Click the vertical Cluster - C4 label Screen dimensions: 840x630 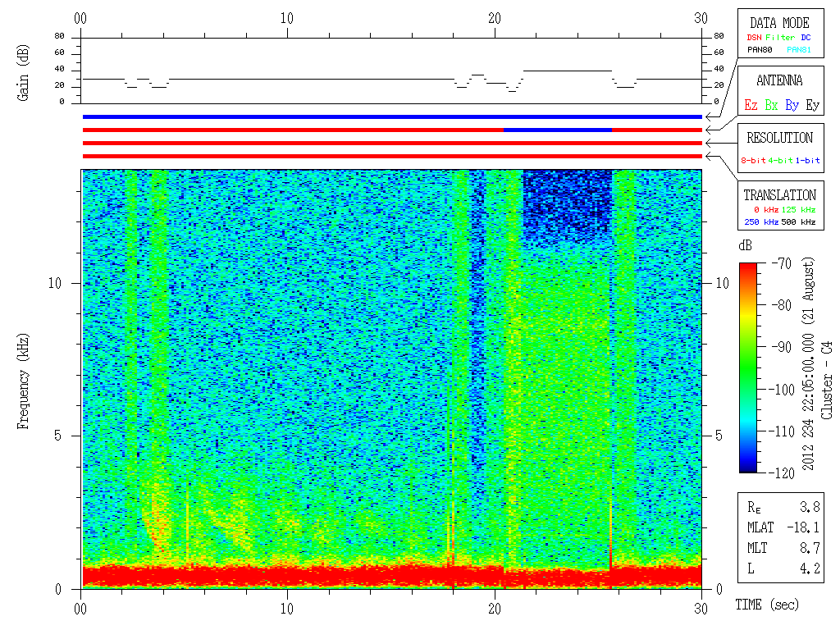(827, 381)
